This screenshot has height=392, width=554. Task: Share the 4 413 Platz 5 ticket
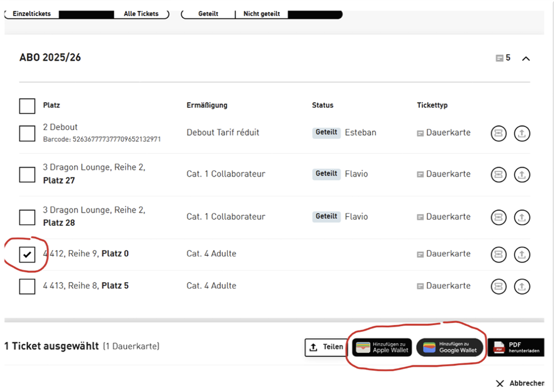click(x=522, y=286)
